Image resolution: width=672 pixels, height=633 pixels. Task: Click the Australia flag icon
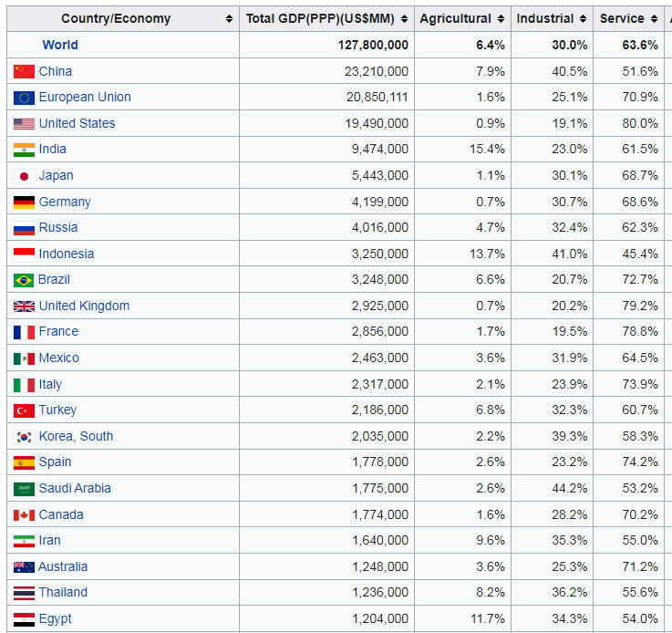pyautogui.click(x=24, y=567)
